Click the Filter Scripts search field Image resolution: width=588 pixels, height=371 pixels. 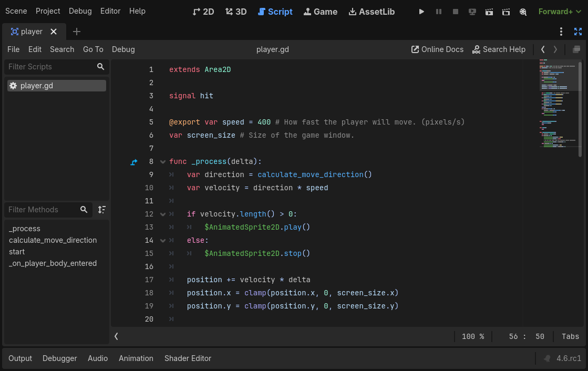pos(50,67)
